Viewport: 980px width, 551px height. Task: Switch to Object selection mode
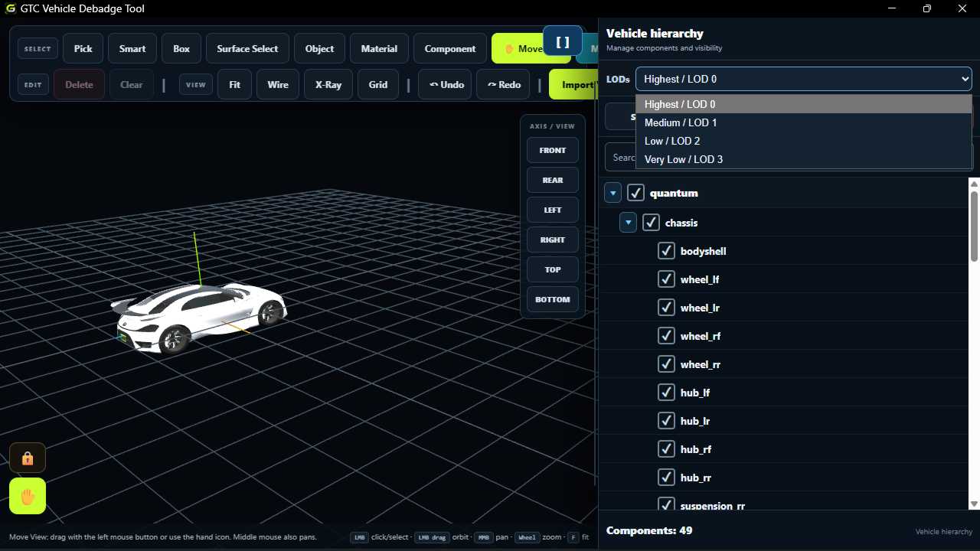pos(319,48)
